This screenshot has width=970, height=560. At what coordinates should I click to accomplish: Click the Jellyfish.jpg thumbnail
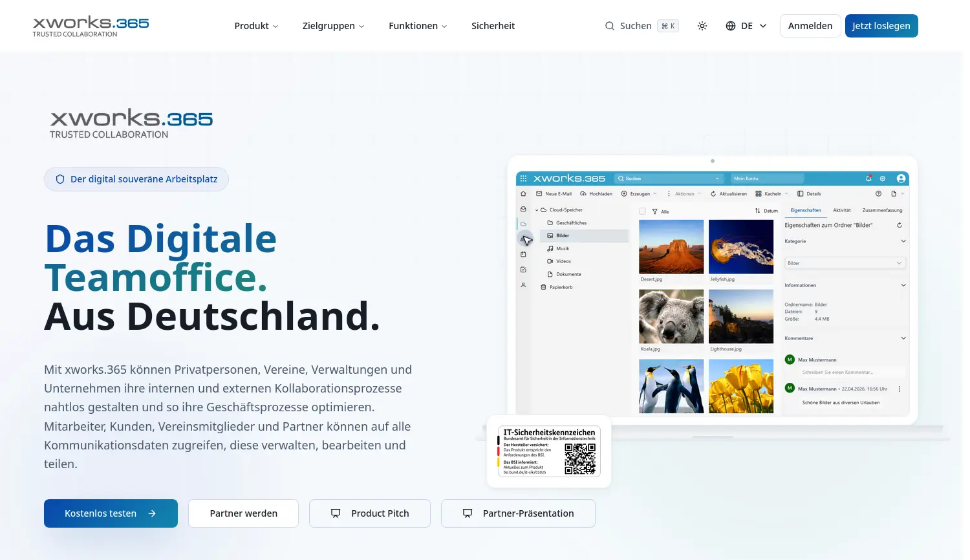741,246
